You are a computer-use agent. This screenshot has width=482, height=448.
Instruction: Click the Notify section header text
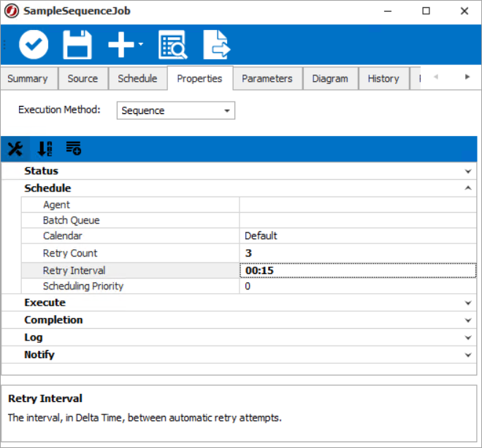coord(39,354)
